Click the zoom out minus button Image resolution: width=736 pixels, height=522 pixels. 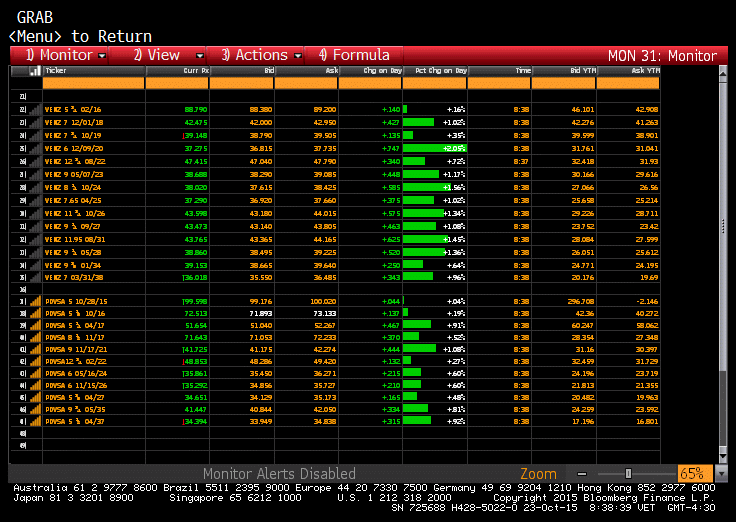coord(582,474)
